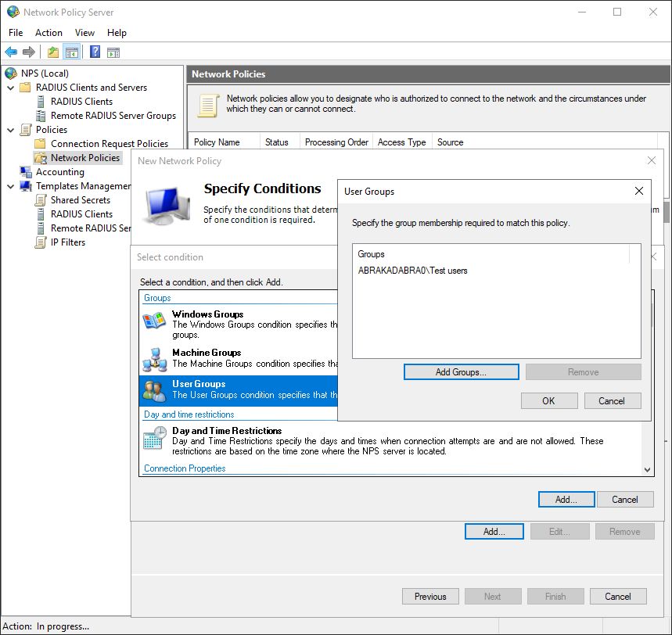The image size is (672, 635).
Task: Select RADIUS Clients under Templates Management
Action: click(82, 214)
